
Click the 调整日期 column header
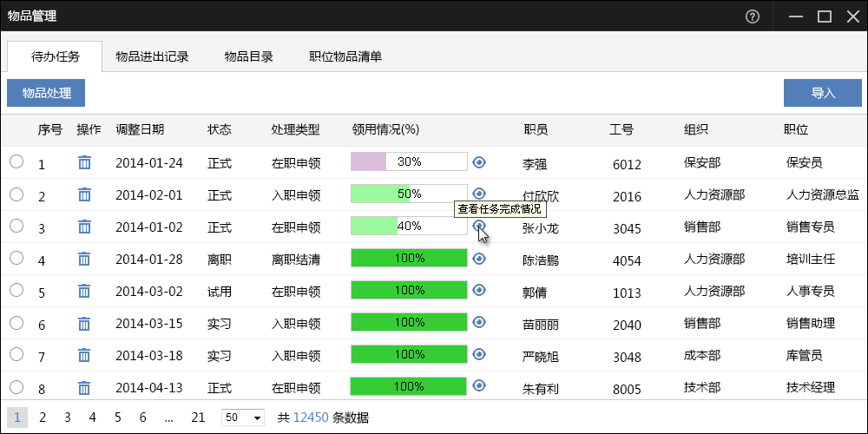click(140, 129)
